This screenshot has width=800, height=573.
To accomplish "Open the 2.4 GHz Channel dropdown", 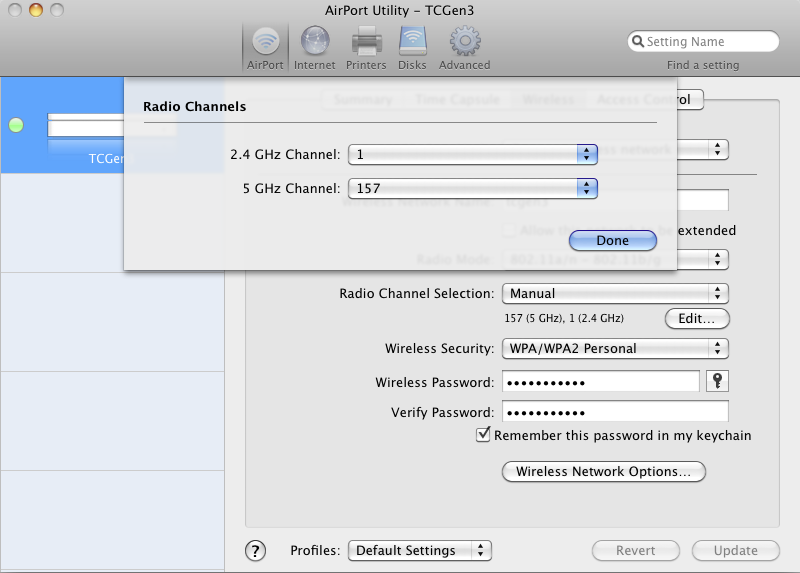I will point(472,154).
